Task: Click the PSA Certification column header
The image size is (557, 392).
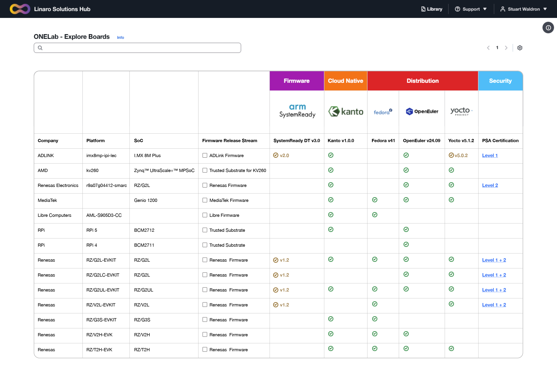Action: (500, 140)
